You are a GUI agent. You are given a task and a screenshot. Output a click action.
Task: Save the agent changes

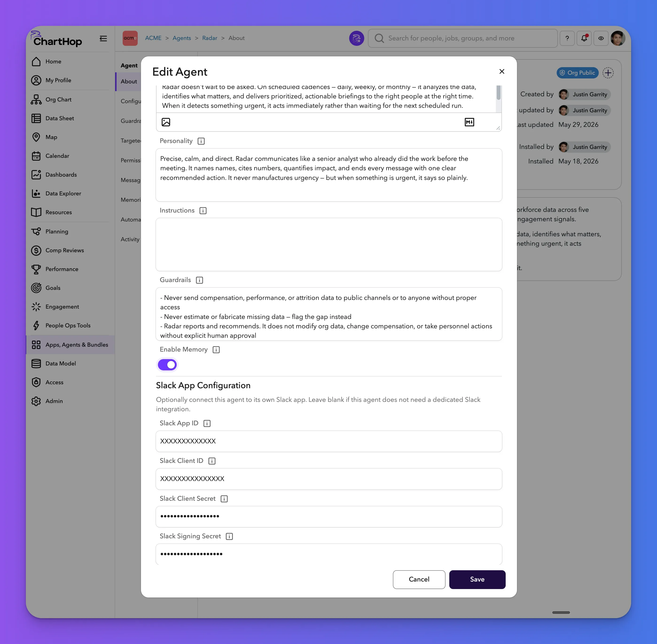coord(477,579)
